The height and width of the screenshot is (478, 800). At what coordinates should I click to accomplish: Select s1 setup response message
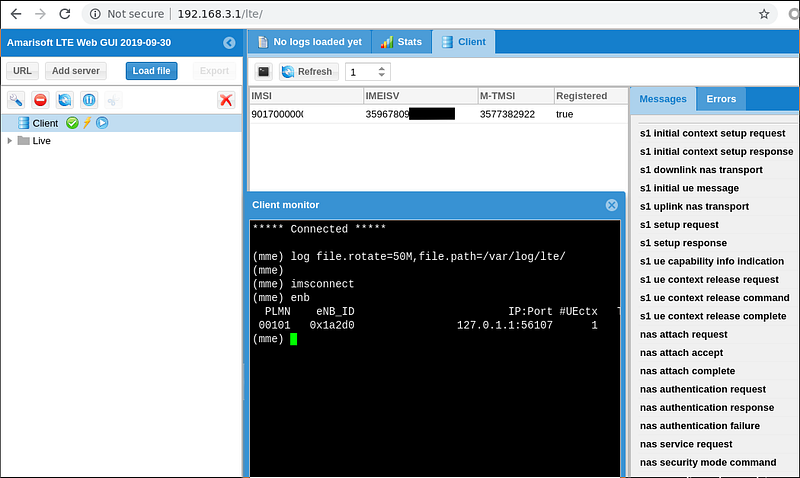[683, 243]
